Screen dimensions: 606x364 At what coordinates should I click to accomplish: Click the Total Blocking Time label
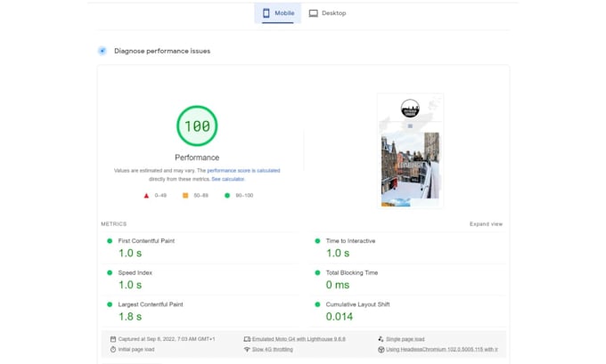pyautogui.click(x=352, y=272)
